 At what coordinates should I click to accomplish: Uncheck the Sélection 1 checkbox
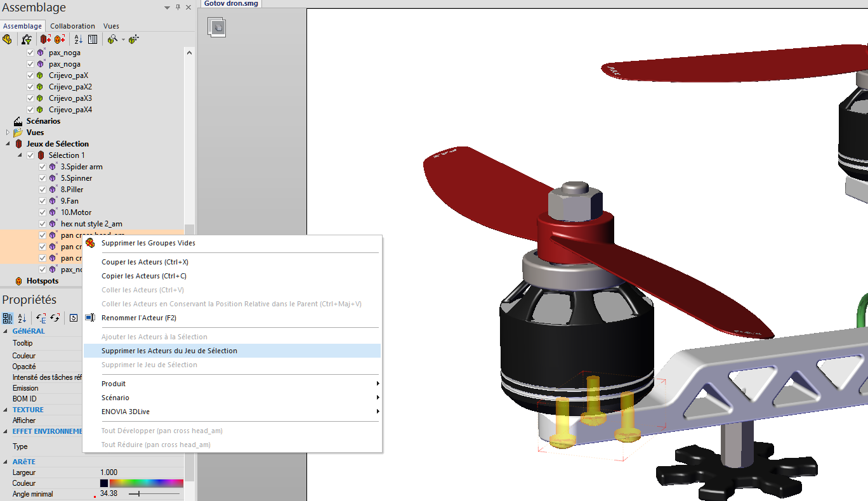(30, 155)
